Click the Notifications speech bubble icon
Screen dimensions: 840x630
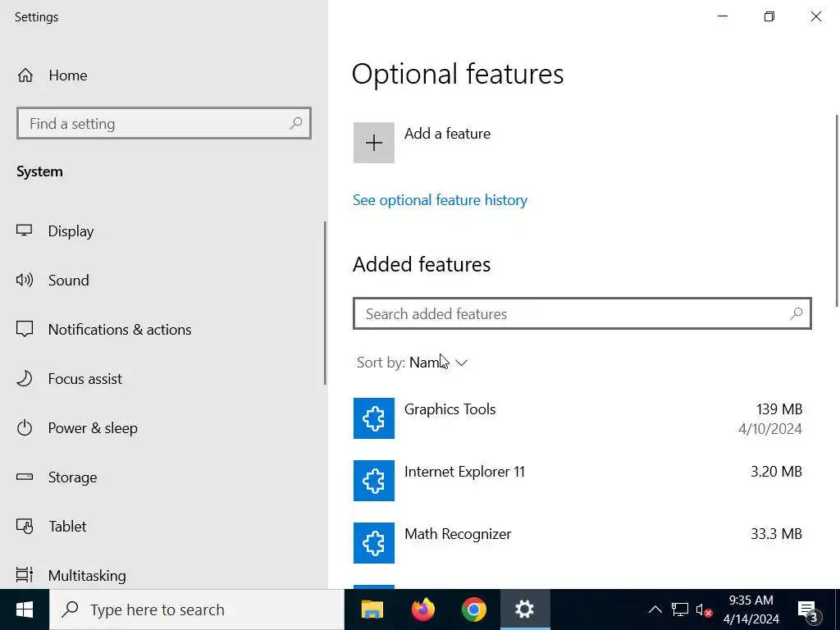25,329
